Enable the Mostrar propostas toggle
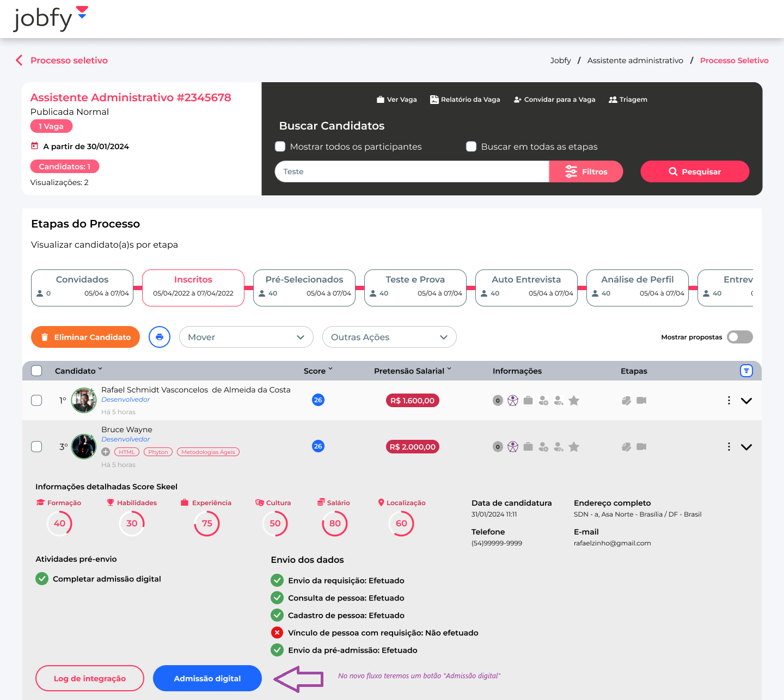 (740, 337)
